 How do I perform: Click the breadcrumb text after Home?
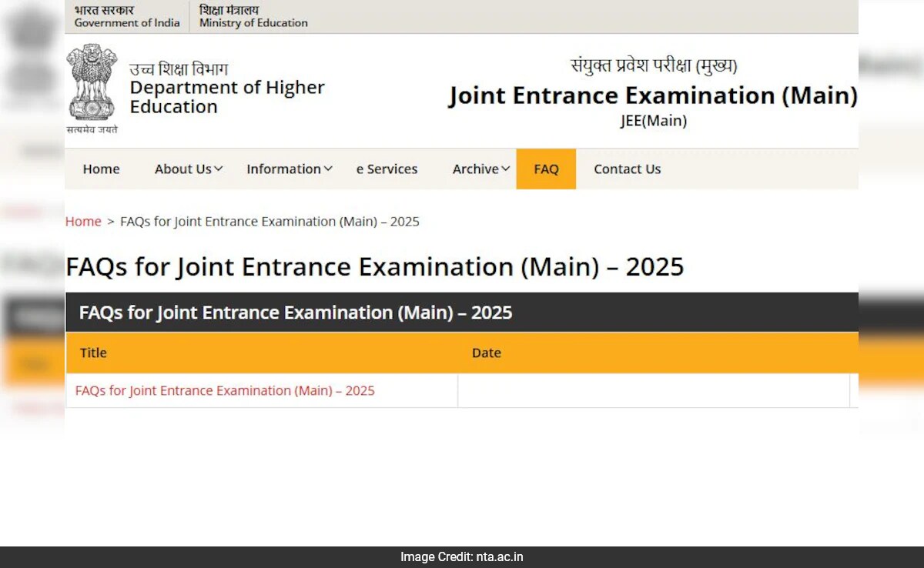pyautogui.click(x=269, y=221)
